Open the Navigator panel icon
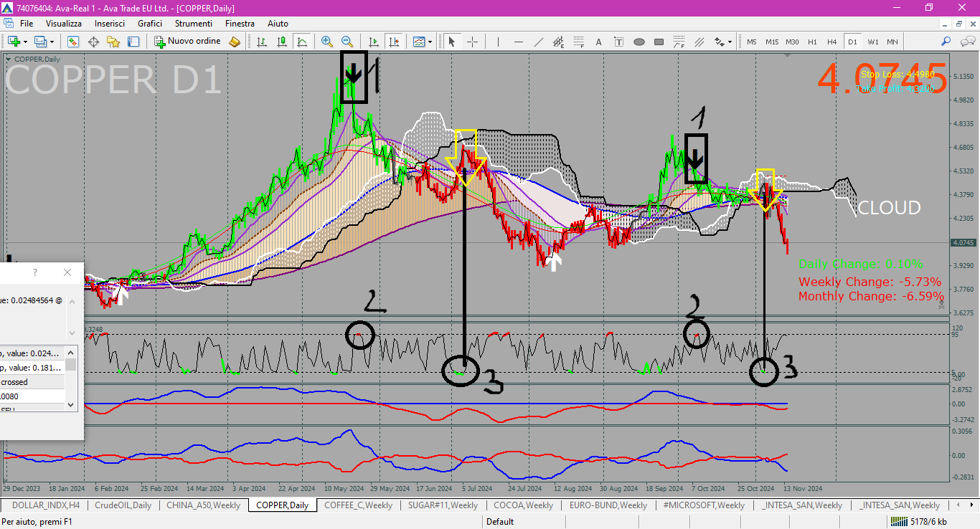 [113, 42]
